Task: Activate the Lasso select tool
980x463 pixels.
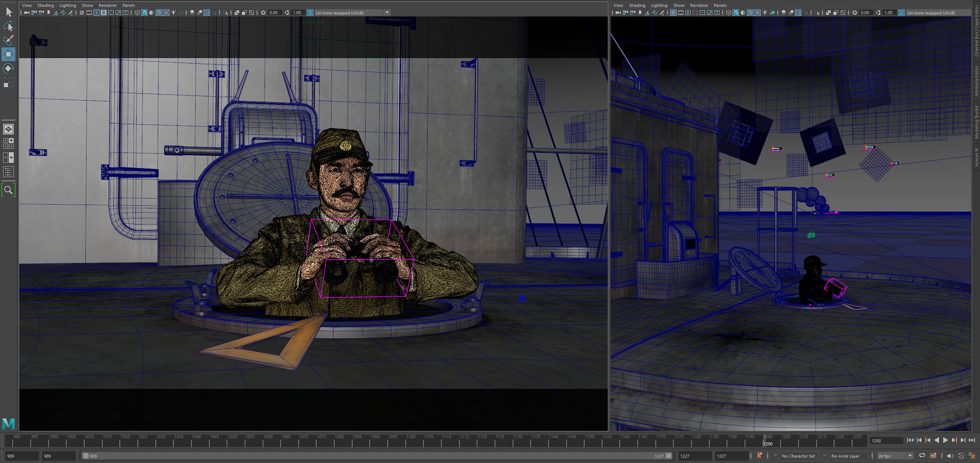Action: 9,27
